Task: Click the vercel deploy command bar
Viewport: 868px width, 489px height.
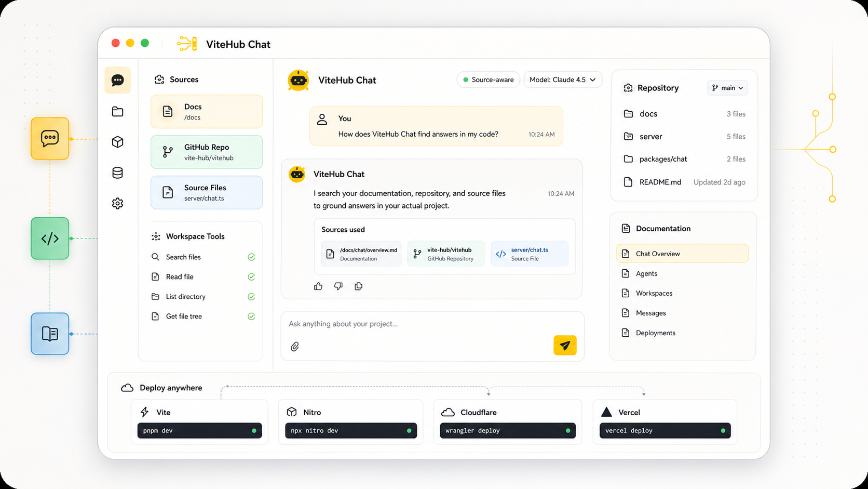Action: point(665,430)
